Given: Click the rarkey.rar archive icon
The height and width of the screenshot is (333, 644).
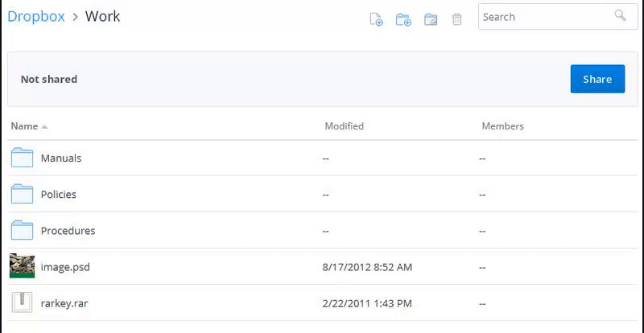Looking at the screenshot, I should [x=22, y=302].
